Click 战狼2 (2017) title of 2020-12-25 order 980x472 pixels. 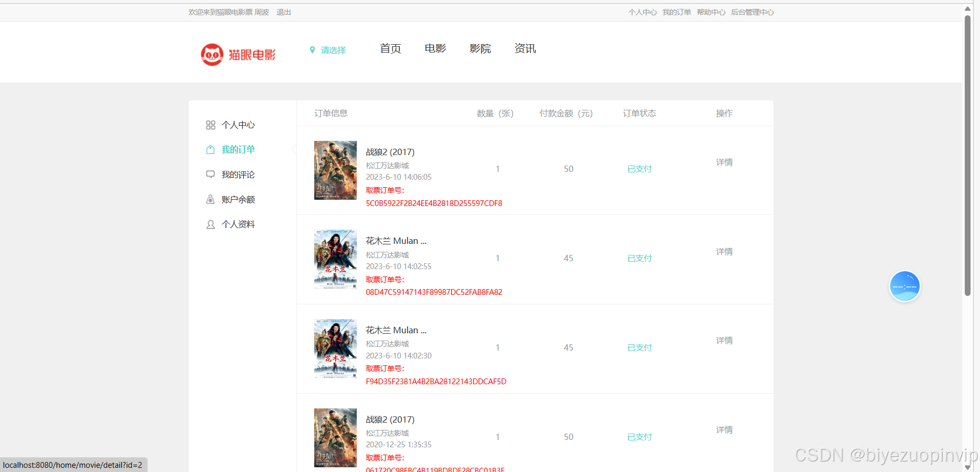click(390, 419)
